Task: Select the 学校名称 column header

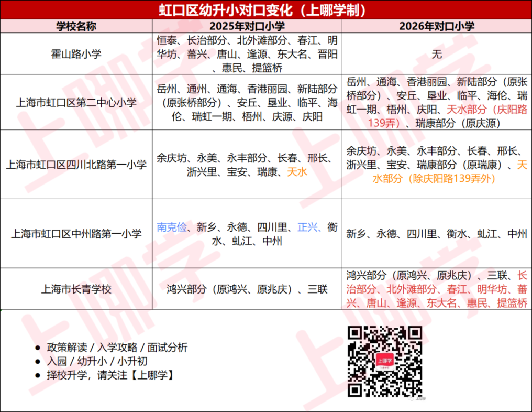Action: [x=76, y=26]
